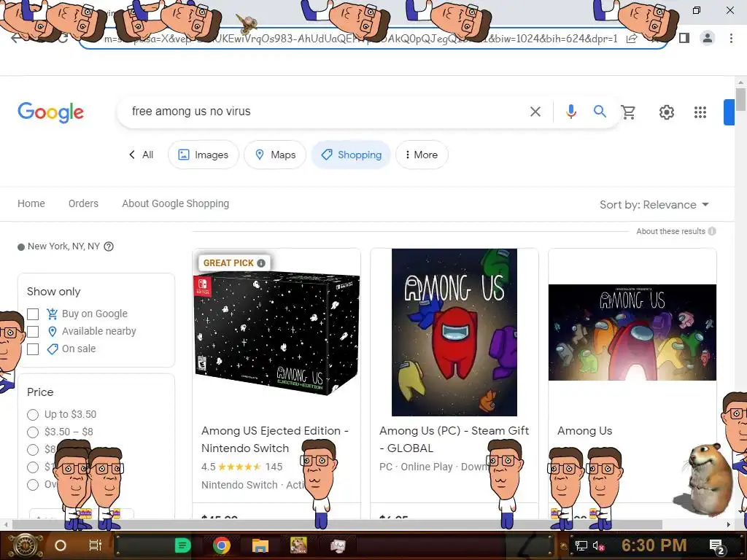Screen dimensions: 747x560
Task: Clear the search box with X icon
Action: 535,112
